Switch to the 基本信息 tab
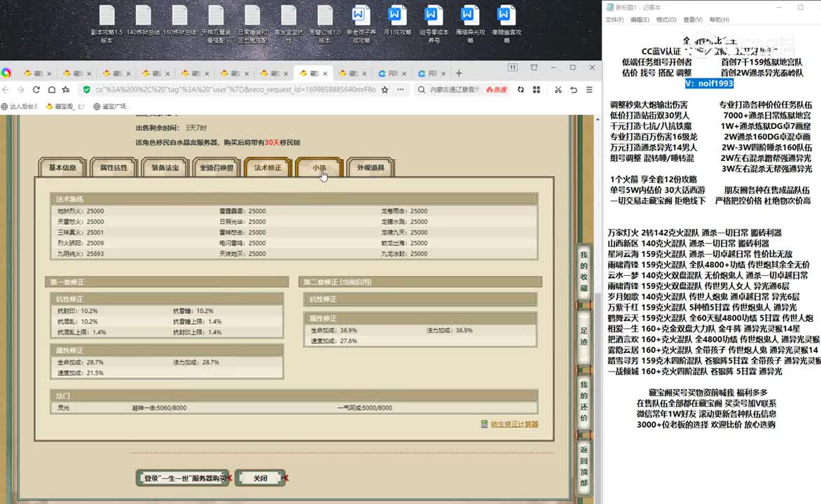 pyautogui.click(x=62, y=167)
